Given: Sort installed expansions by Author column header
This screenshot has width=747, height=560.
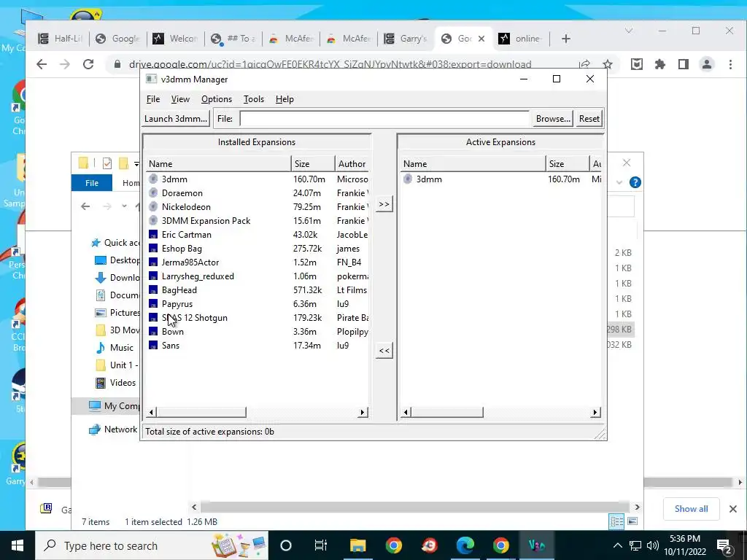Looking at the screenshot, I should [x=352, y=164].
